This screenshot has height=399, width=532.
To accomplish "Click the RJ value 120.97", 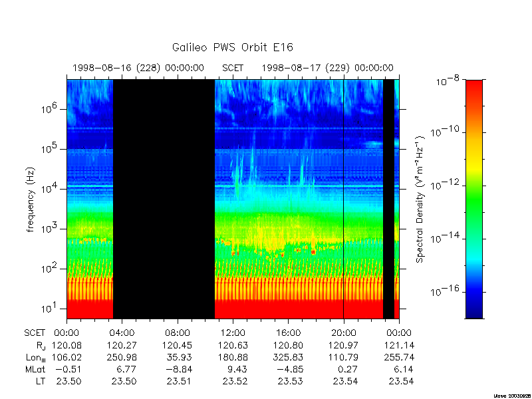I will pos(343,345).
